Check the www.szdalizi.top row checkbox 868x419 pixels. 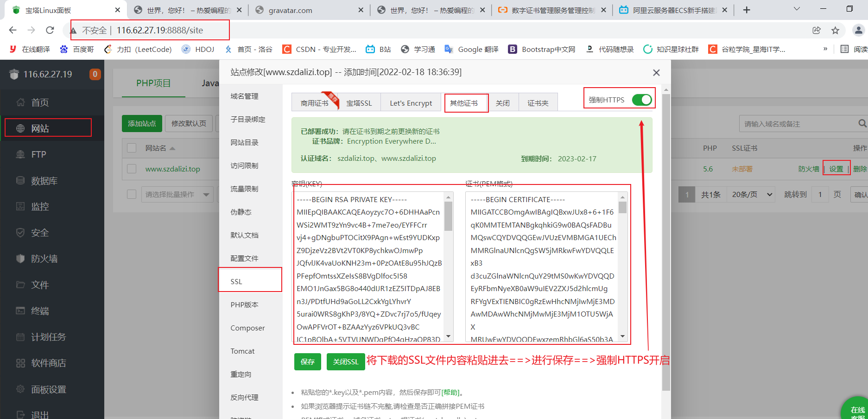[x=132, y=169]
